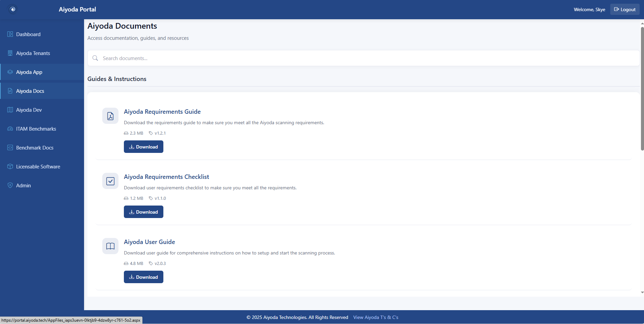This screenshot has height=324, width=644.
Task: Switch to the Aiyoda App section
Action: coord(29,72)
